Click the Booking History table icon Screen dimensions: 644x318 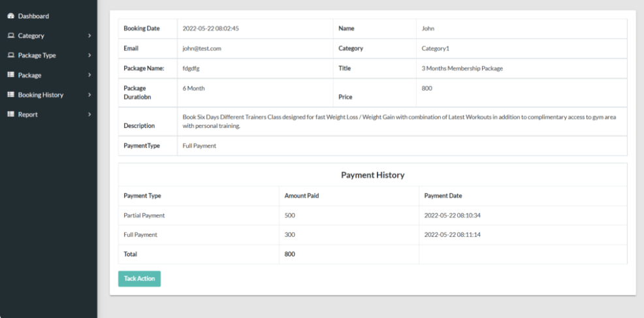point(11,95)
